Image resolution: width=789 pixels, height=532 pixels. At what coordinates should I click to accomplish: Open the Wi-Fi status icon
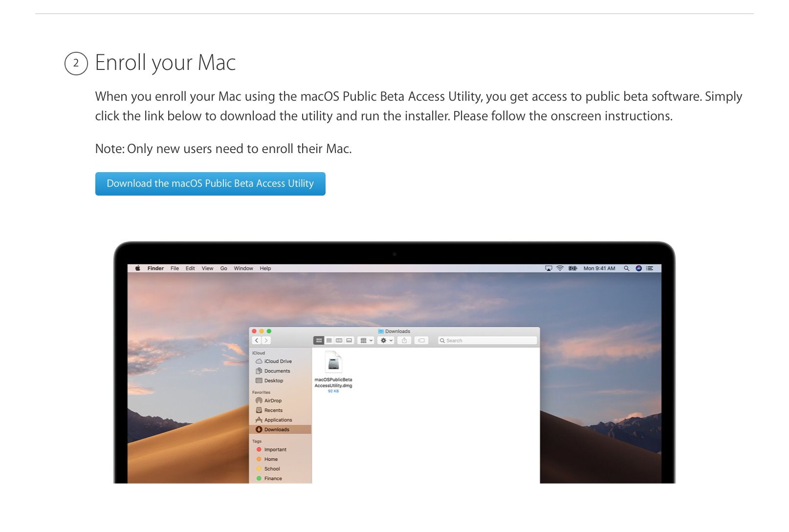click(x=560, y=268)
